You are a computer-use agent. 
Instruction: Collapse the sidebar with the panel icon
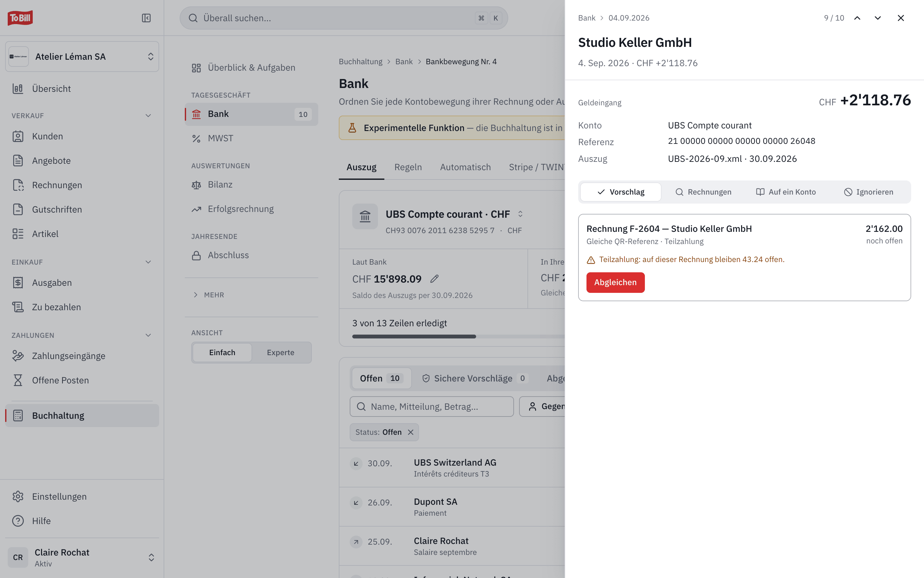pos(146,18)
